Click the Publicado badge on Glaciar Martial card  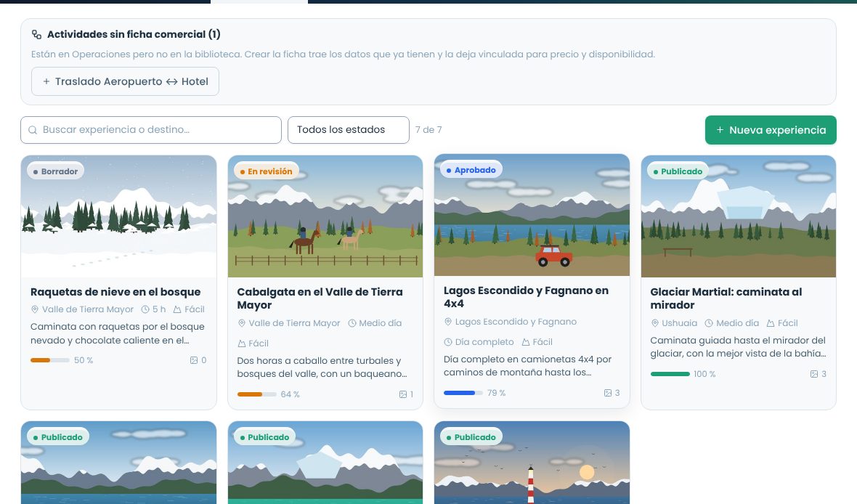click(677, 171)
